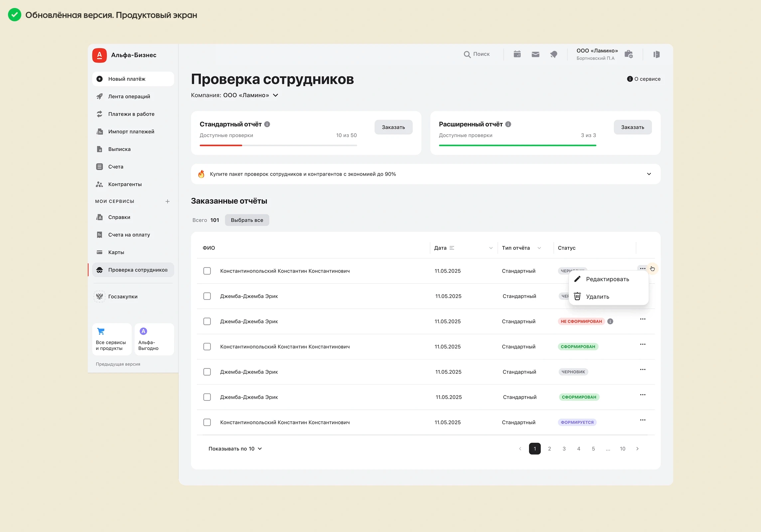The width and height of the screenshot is (761, 532).
Task: Open the three-dot menu for НЕ СФОРМИРОВАН row
Action: (643, 319)
